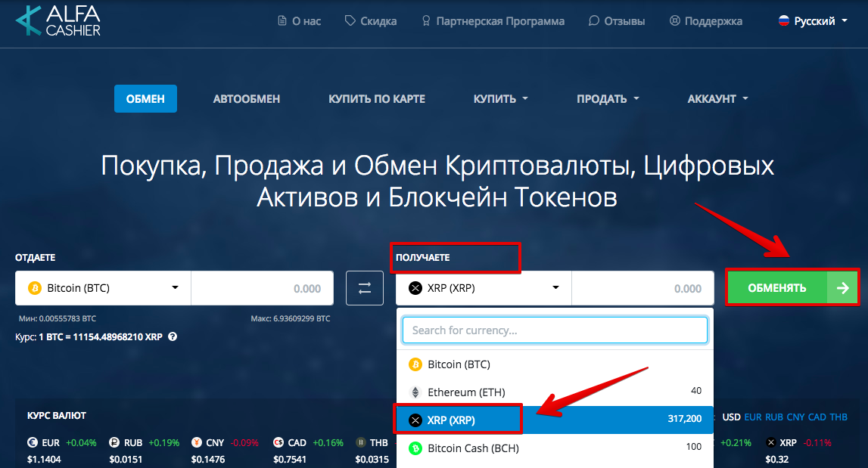Click the CNY ticker coin icon
Screen dimensions: 868x468
197,442
